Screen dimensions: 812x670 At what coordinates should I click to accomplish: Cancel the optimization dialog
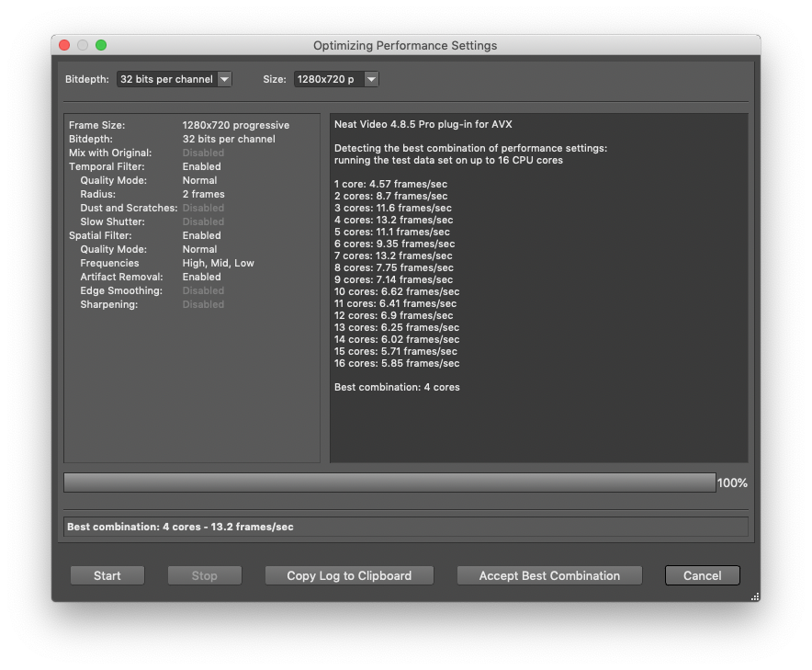pyautogui.click(x=702, y=575)
